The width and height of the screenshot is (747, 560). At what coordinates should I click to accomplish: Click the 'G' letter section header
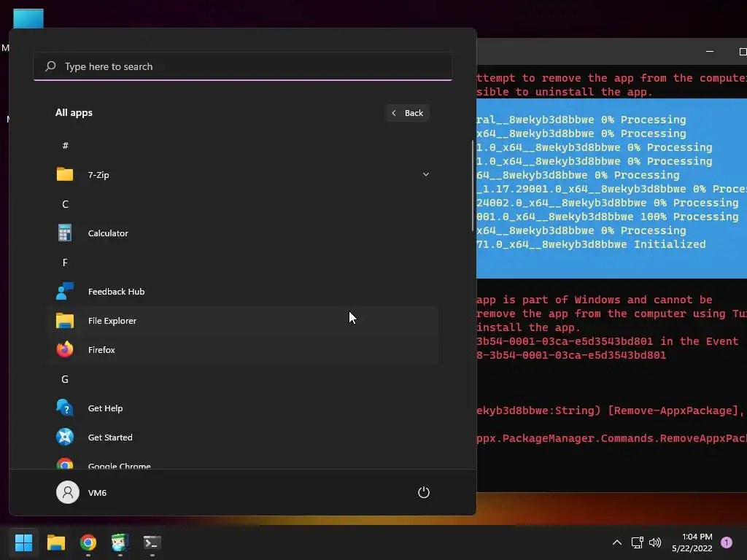[65, 379]
